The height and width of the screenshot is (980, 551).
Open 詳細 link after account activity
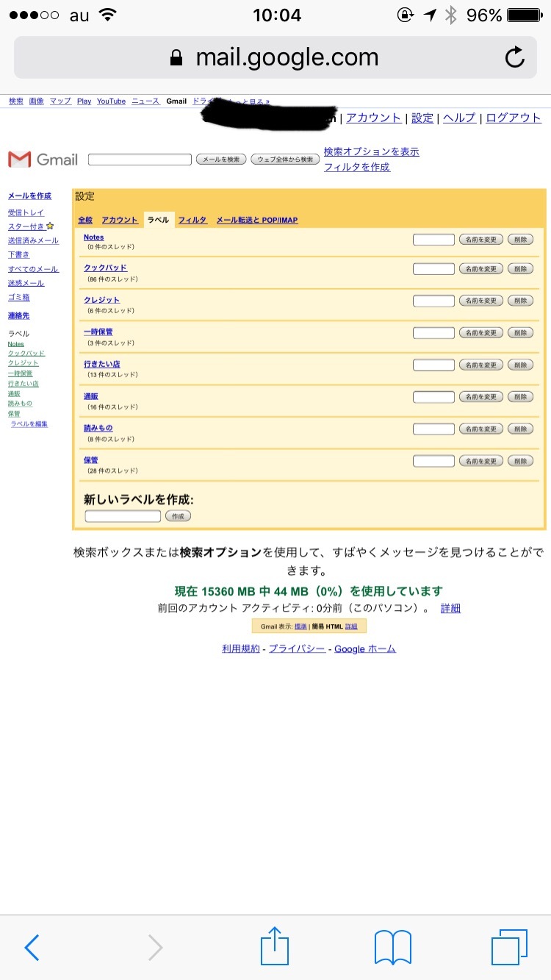450,609
